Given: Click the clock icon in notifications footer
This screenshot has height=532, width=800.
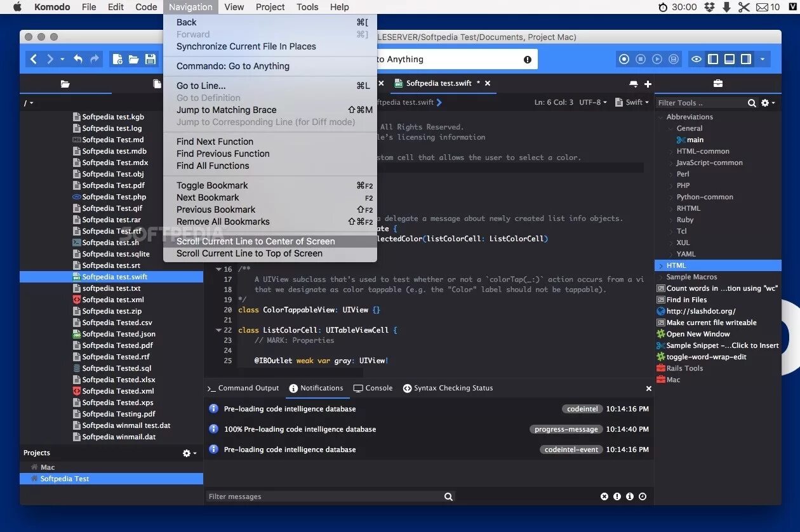Looking at the screenshot, I should coord(643,496).
